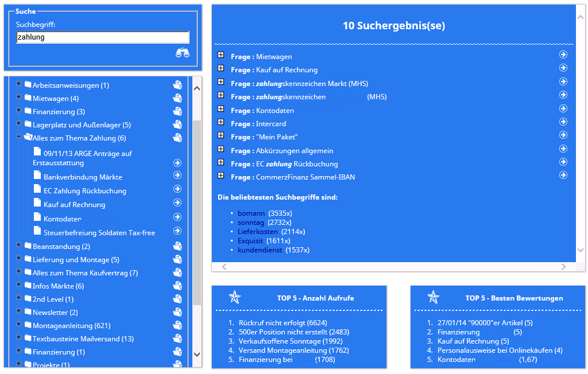Click the binoculars search icon
The image size is (588, 374).
[x=182, y=53]
